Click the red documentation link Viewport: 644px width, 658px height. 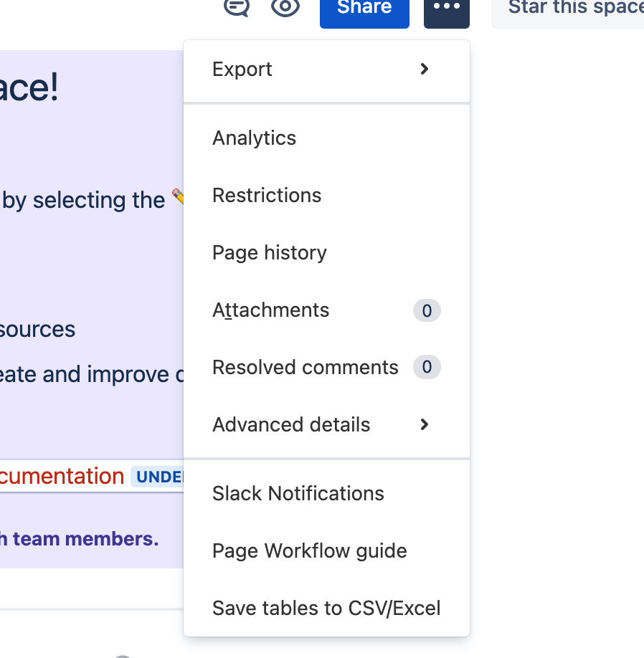tap(62, 476)
